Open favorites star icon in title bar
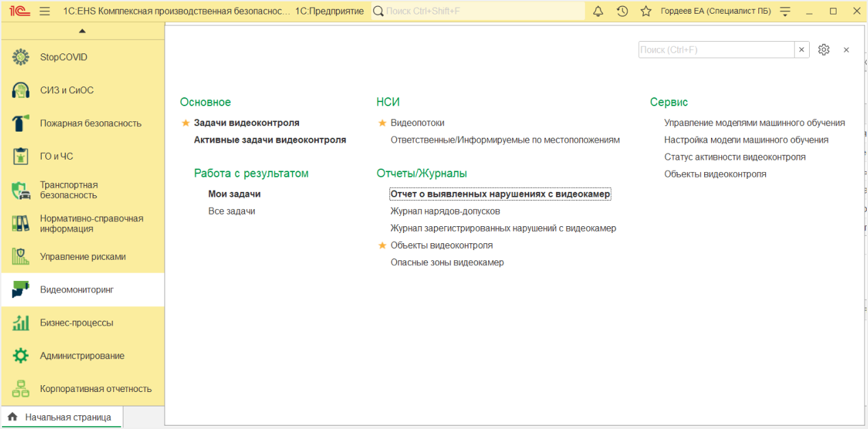868x429 pixels. pyautogui.click(x=645, y=11)
